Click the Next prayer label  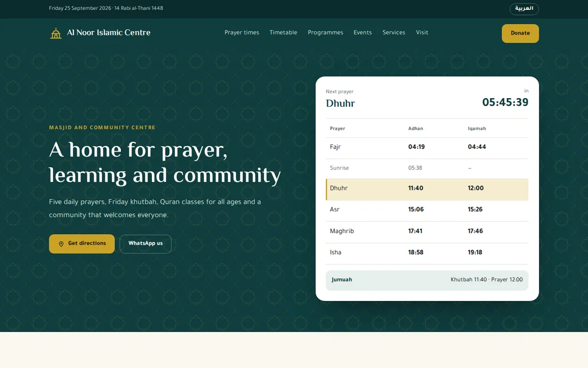(x=340, y=92)
